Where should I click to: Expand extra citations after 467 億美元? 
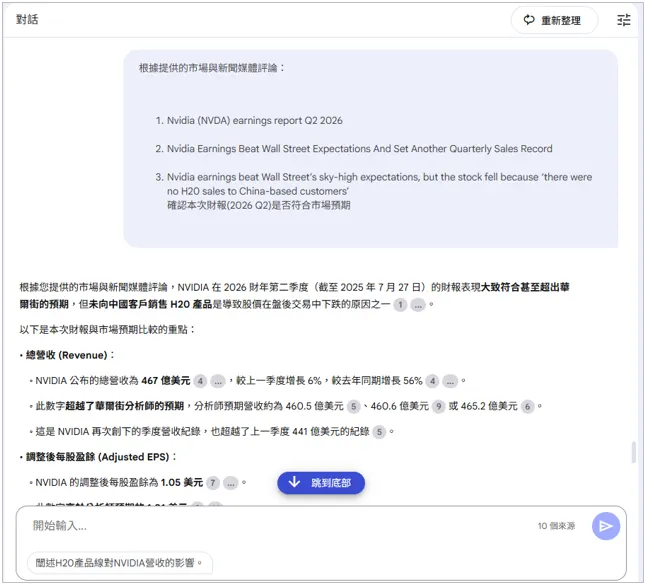[x=218, y=381]
